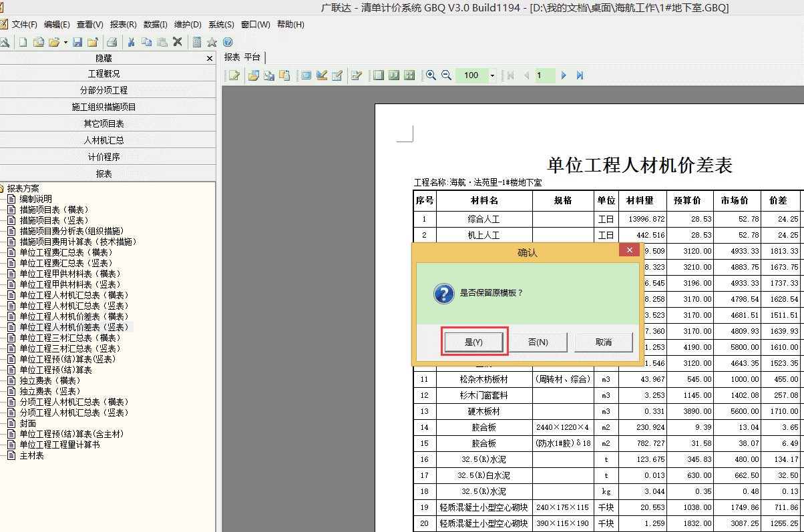Click the new blank file icon
Image resolution: width=804 pixels, height=532 pixels.
pyautogui.click(x=23, y=42)
